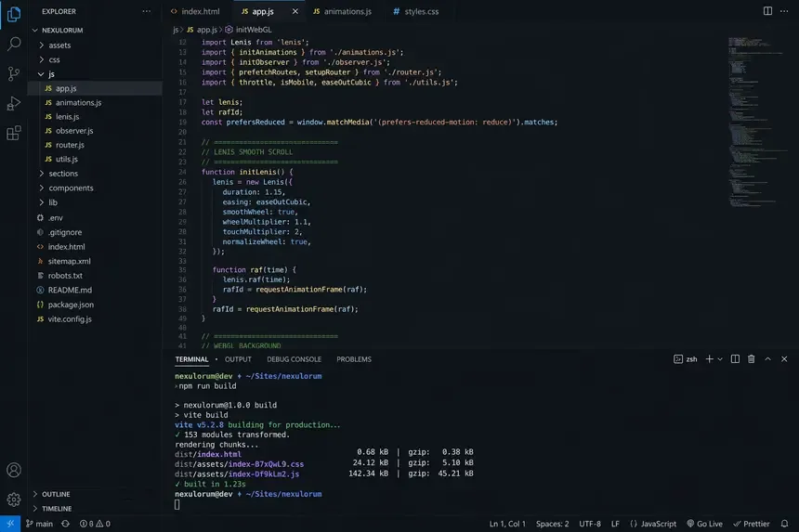Open the Accounts icon in activity bar
Viewport: 799px width, 532px height.
tap(14, 470)
